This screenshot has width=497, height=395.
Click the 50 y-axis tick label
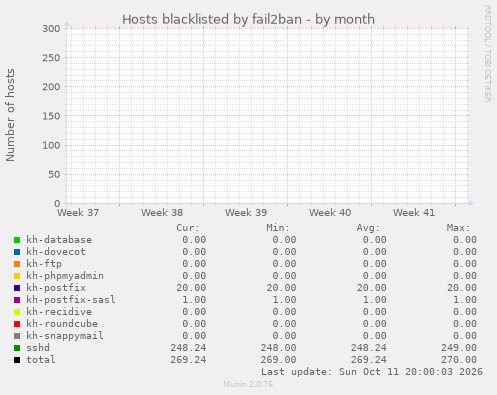(x=54, y=174)
